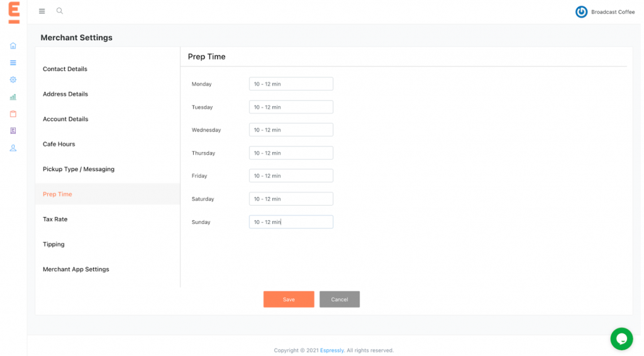
Task: Go to the home icon in sidebar
Action: coord(13,45)
